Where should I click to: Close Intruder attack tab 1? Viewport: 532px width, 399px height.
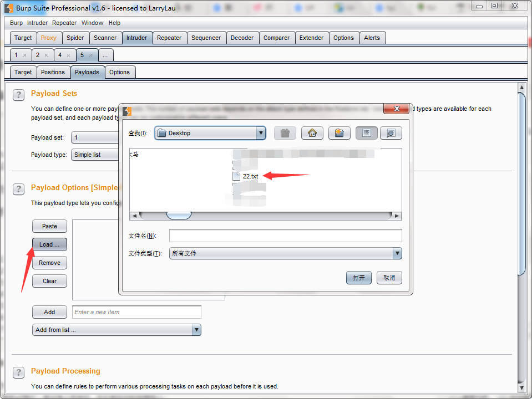(x=24, y=55)
